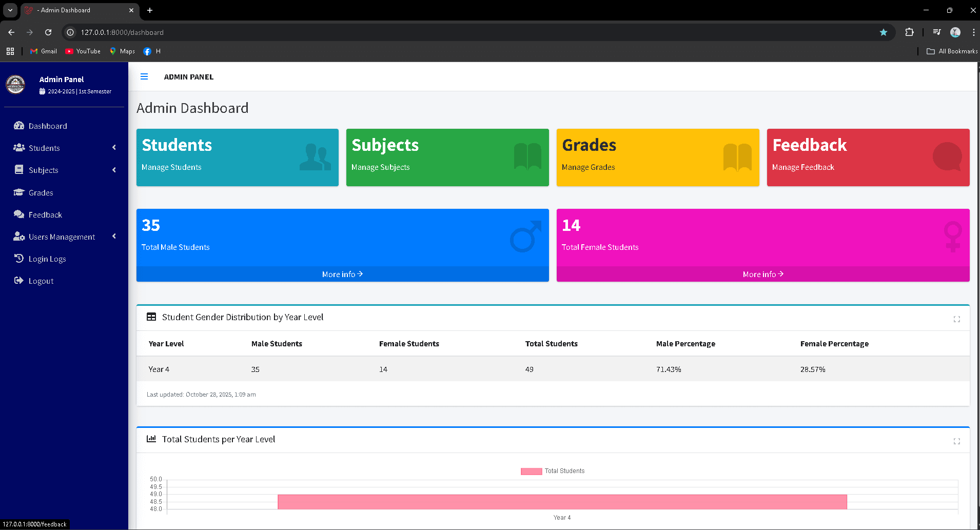Click the Users Management gear-people icon

[x=19, y=237]
